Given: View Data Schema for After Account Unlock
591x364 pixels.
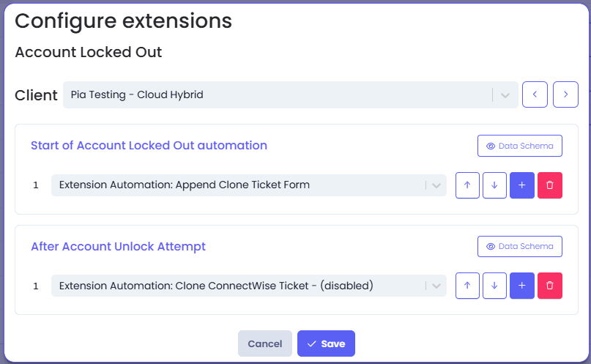Looking at the screenshot, I should click(519, 246).
